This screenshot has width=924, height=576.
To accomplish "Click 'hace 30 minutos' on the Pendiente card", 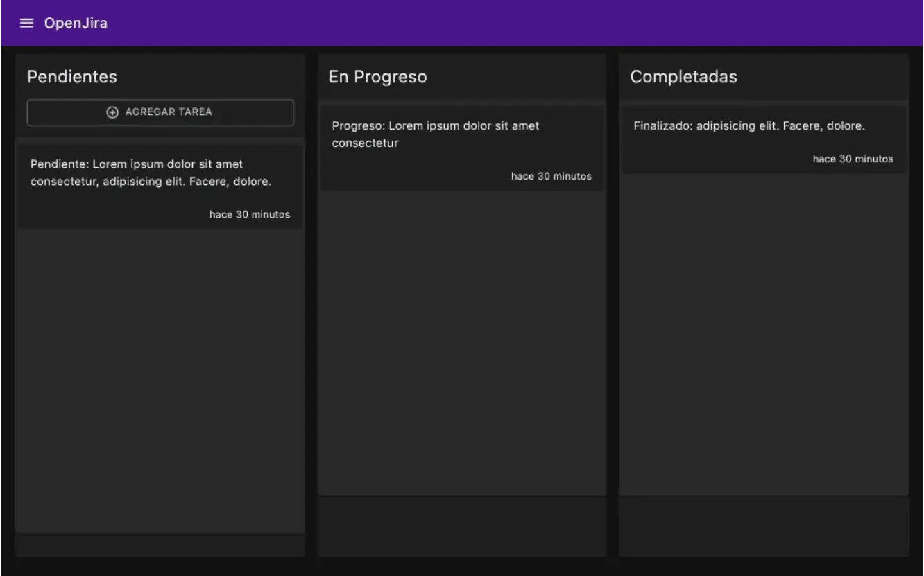I will (250, 215).
